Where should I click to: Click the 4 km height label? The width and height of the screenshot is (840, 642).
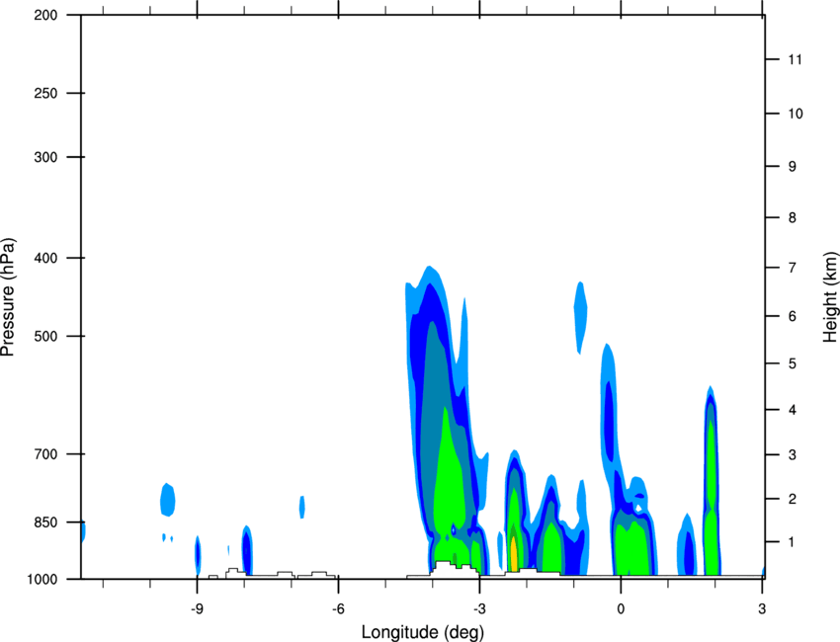[x=793, y=410]
